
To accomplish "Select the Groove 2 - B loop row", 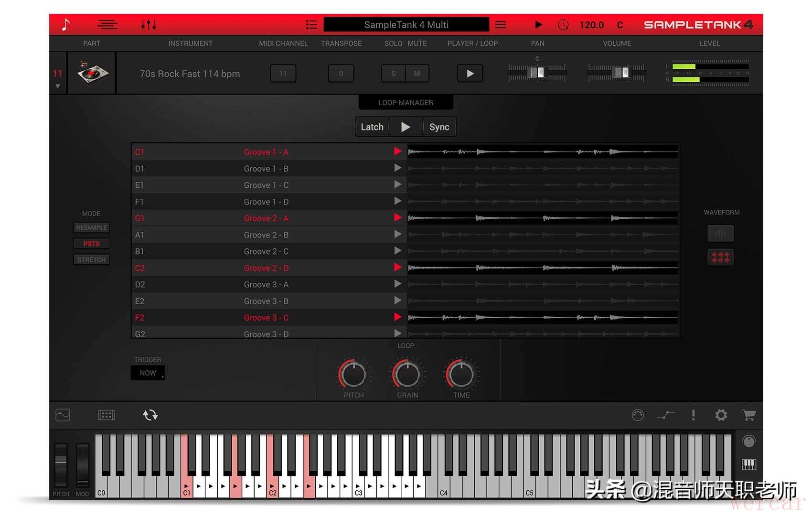I will pos(266,235).
